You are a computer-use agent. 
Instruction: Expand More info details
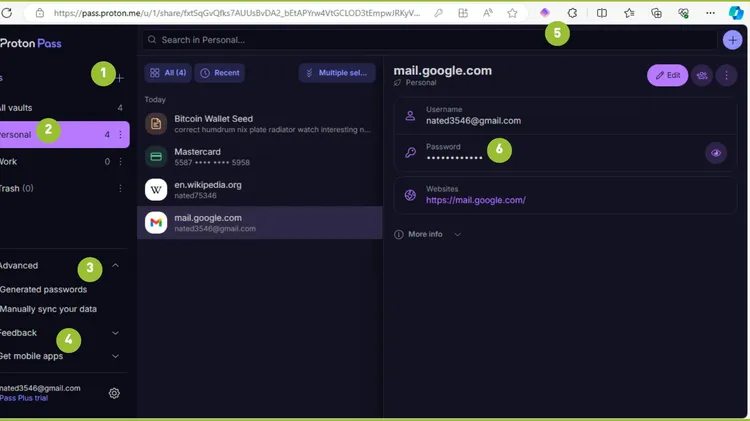(427, 234)
